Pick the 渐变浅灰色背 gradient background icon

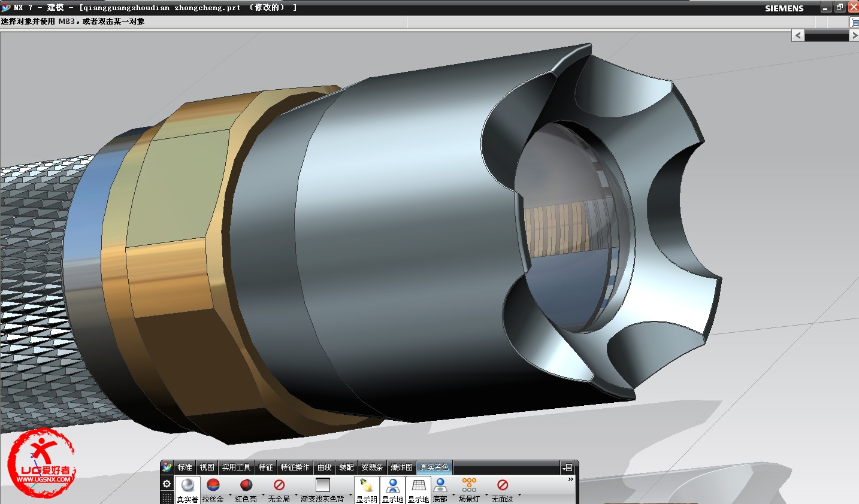click(x=323, y=485)
